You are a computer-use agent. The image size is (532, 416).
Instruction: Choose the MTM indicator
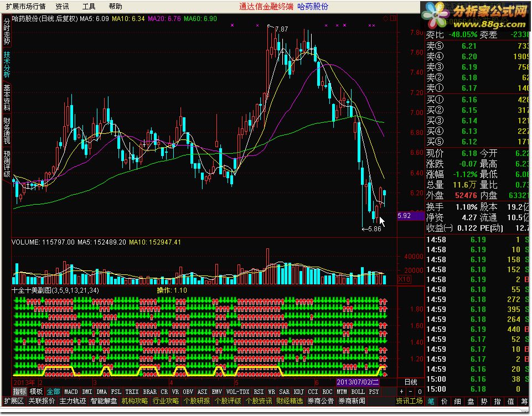pos(342,392)
